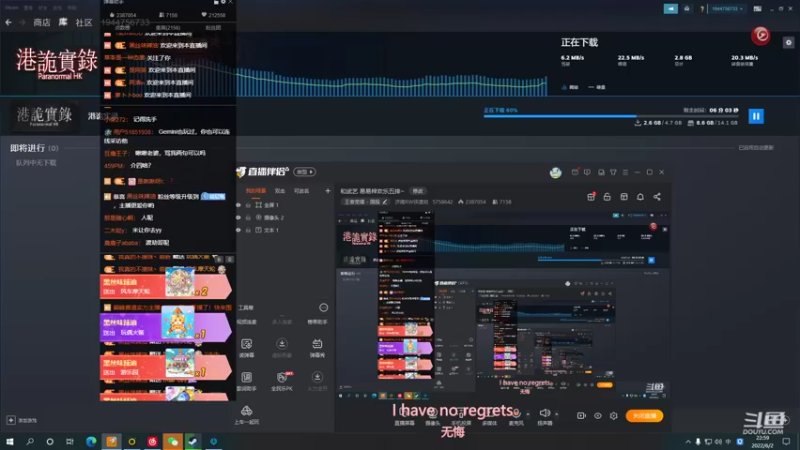The height and width of the screenshot is (450, 800).
Task: Open the first toolbox tool in row two
Action: tap(246, 381)
